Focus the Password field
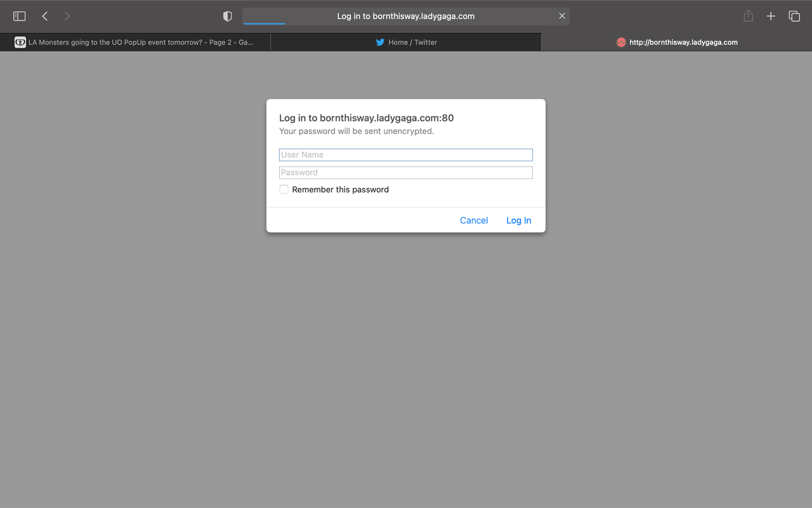This screenshot has height=508, width=812. click(406, 173)
